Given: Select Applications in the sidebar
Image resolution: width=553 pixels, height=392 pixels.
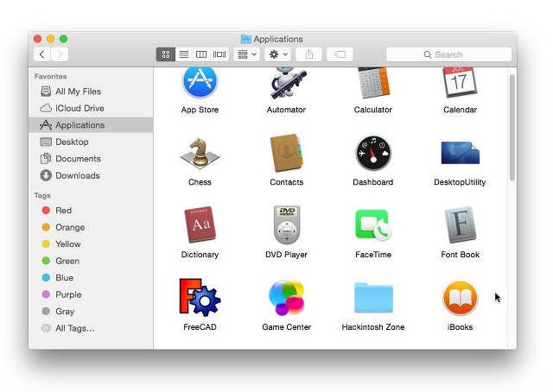Looking at the screenshot, I should (x=91, y=125).
